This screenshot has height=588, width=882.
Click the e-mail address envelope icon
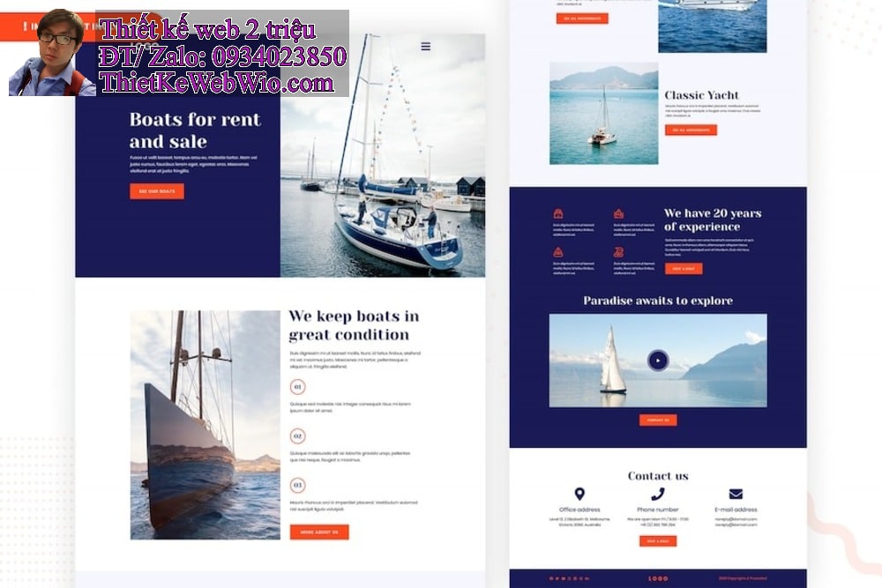(736, 494)
